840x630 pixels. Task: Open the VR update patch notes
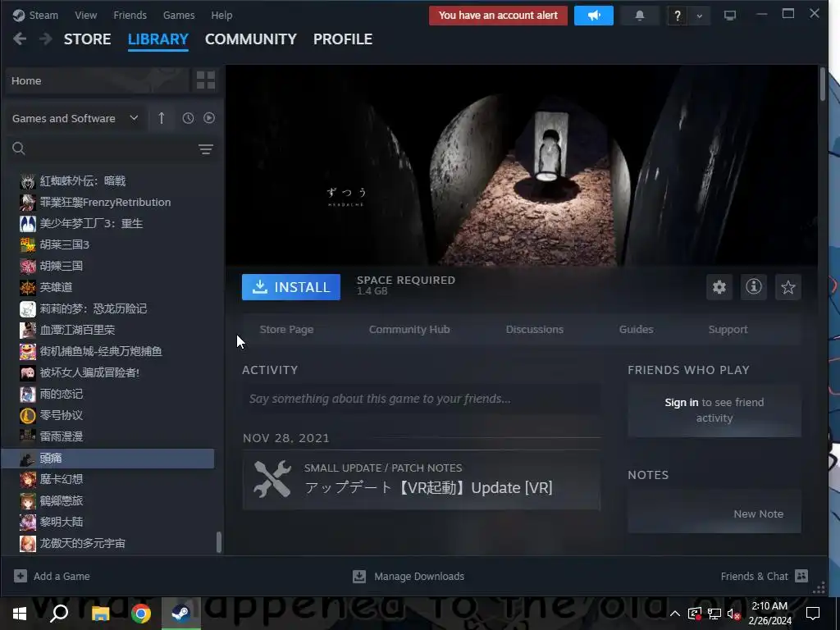tap(421, 479)
